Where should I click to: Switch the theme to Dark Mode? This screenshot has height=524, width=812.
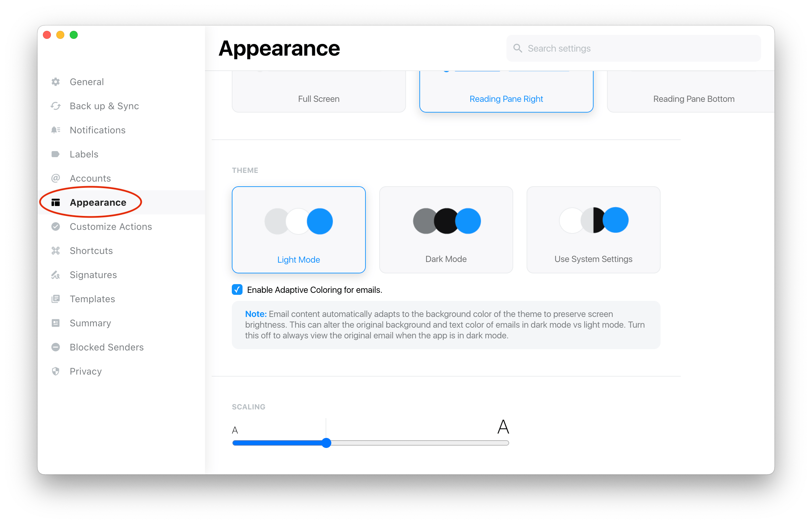coord(446,230)
